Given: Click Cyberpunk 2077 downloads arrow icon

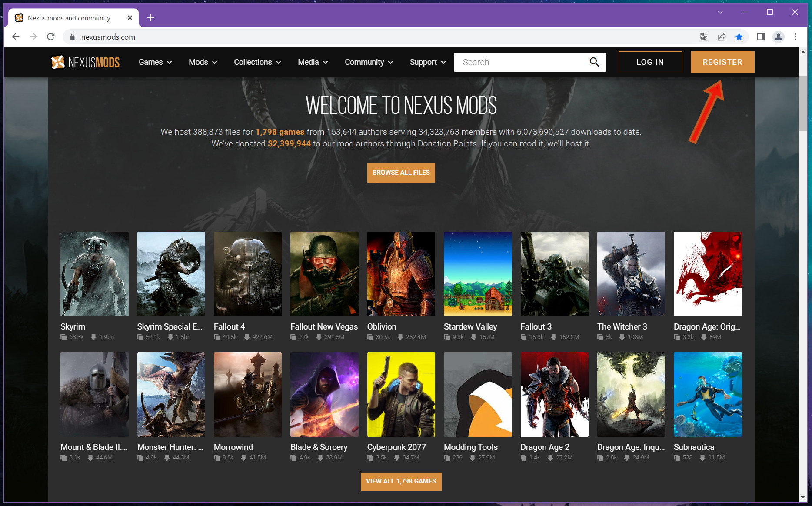Looking at the screenshot, I should pos(397,458).
